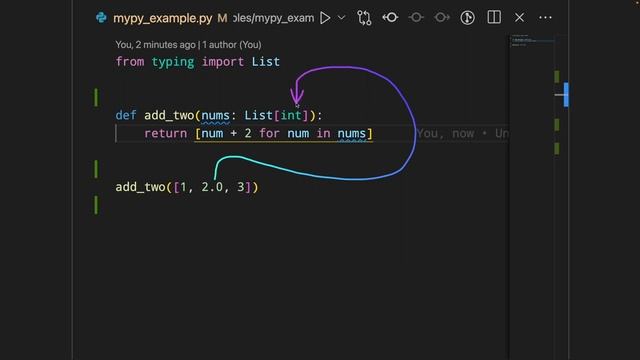The width and height of the screenshot is (640, 360).
Task: Open the run options dropdown chevron
Action: tap(342, 18)
